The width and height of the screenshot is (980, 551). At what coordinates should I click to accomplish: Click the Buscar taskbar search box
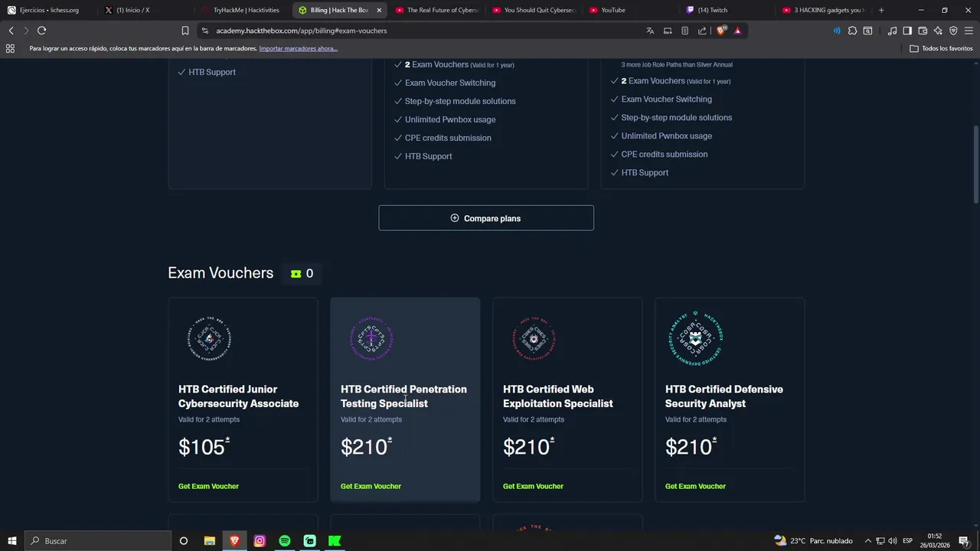tap(98, 541)
